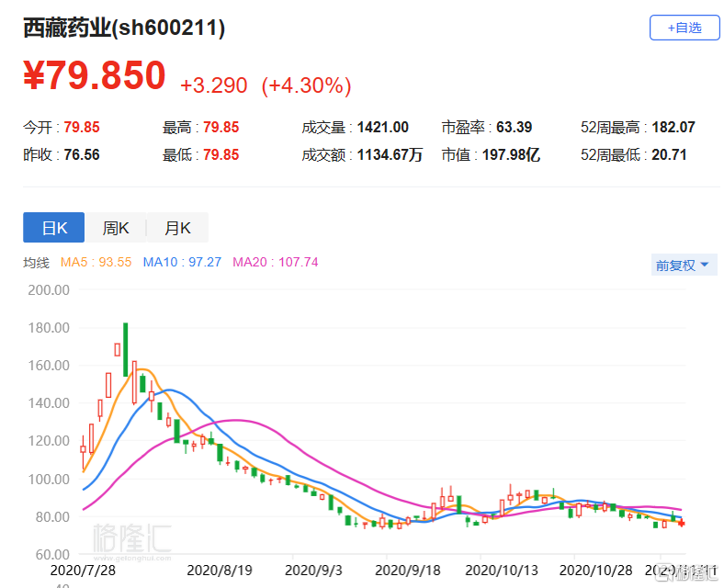Viewport: 724px width, 588px height.
Task: Select the MA5 : 93.55 indicator label
Action: click(x=96, y=262)
